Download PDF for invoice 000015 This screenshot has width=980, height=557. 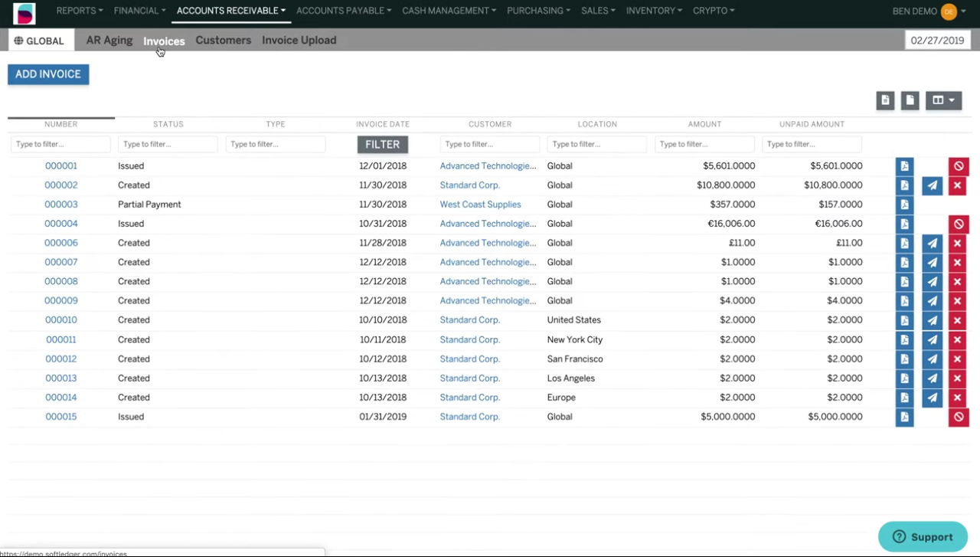(904, 418)
